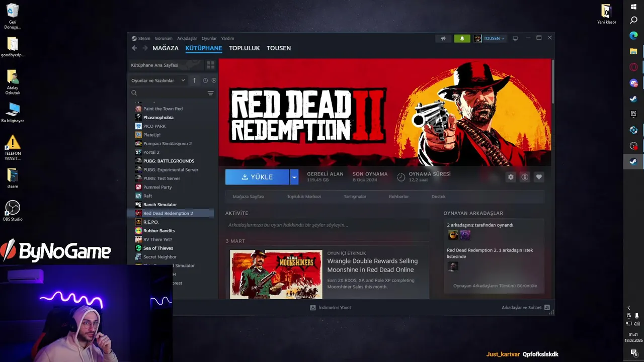Select Pompacı Simülasyonu 2 in library

171,143
